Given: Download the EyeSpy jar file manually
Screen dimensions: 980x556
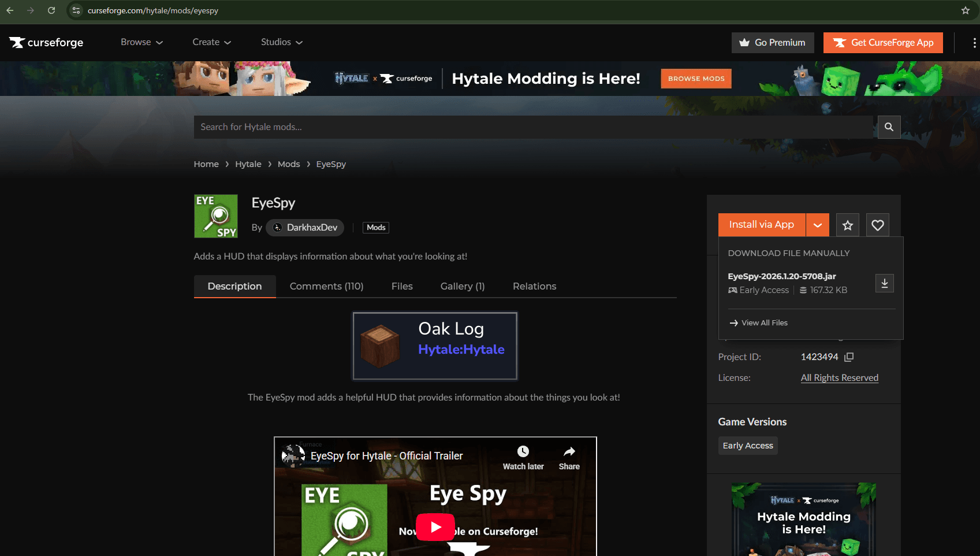Looking at the screenshot, I should [x=884, y=283].
